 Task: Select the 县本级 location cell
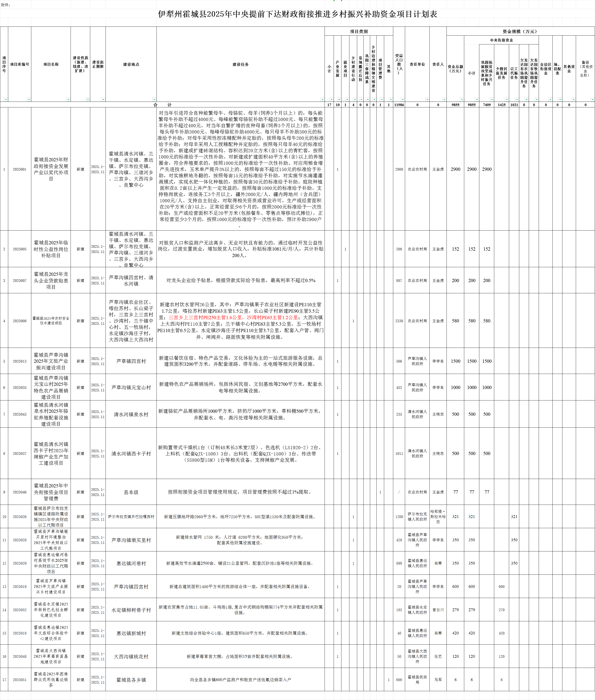pyautogui.click(x=131, y=492)
